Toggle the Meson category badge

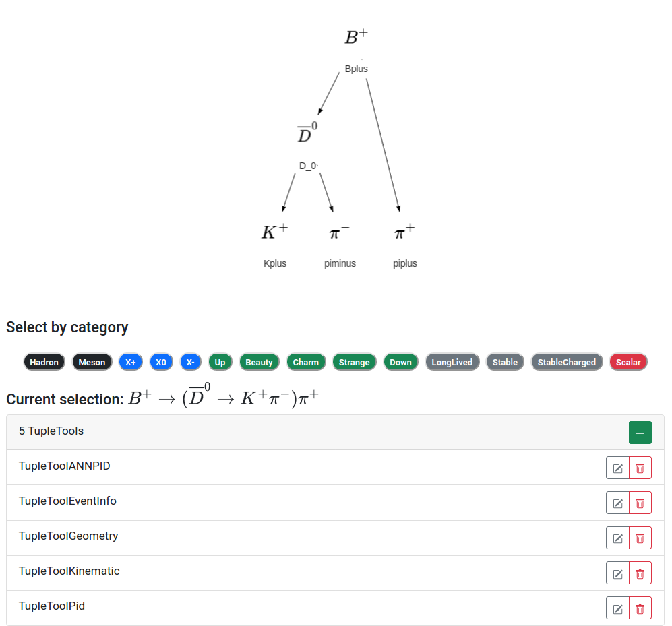[92, 362]
